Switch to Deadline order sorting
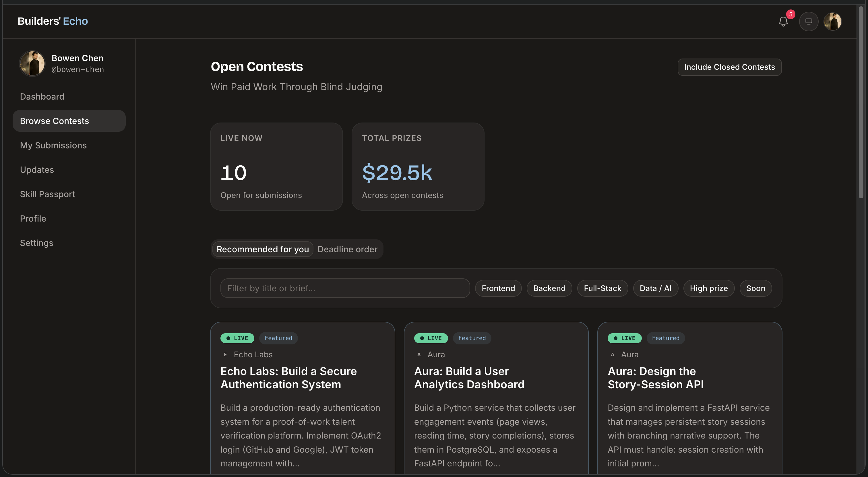This screenshot has height=477, width=868. pyautogui.click(x=347, y=249)
